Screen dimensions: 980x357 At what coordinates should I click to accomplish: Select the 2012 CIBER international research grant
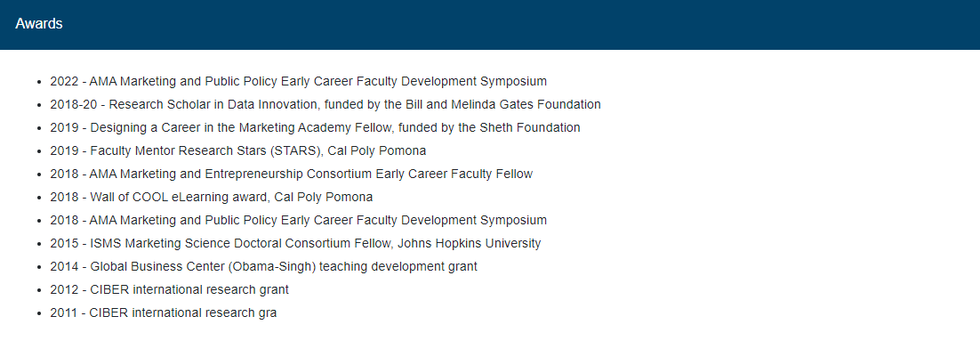pos(169,289)
